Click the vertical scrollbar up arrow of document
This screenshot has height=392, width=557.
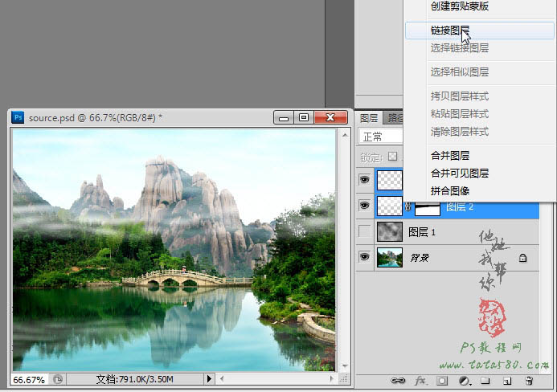[x=345, y=135]
